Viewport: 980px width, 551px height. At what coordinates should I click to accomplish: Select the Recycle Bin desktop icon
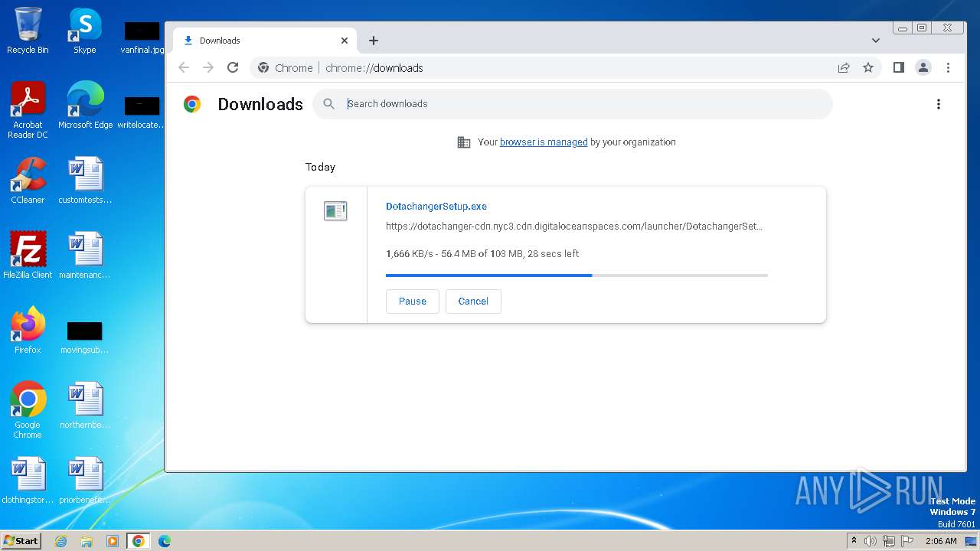[x=28, y=31]
